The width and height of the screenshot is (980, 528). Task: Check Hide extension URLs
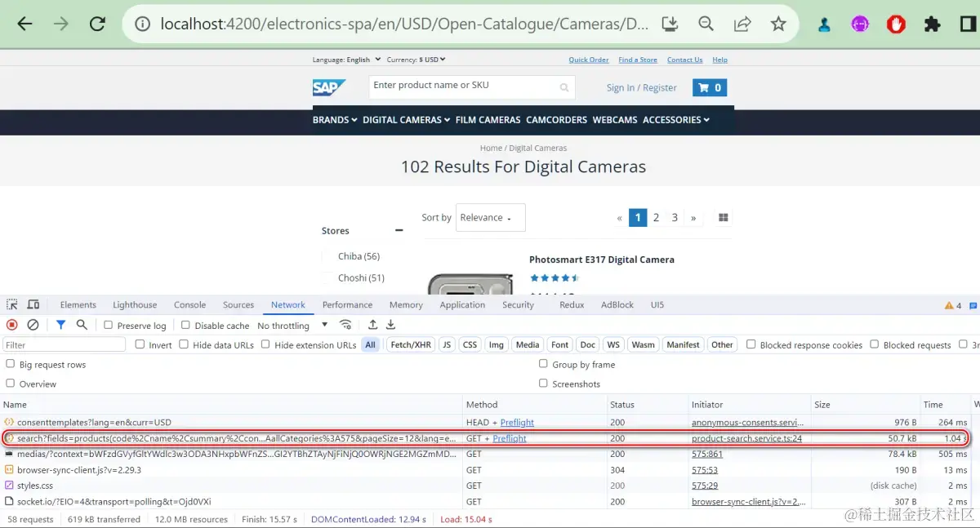click(266, 344)
